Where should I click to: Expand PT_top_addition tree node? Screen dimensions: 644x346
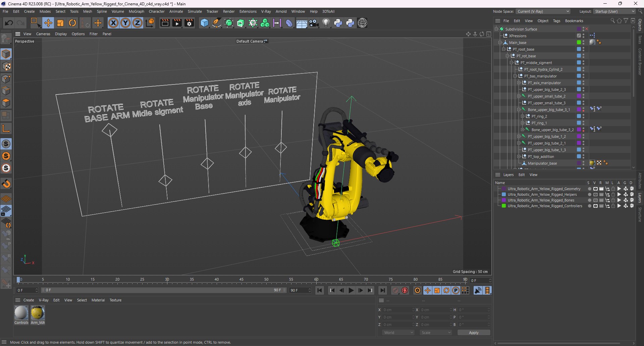click(519, 157)
